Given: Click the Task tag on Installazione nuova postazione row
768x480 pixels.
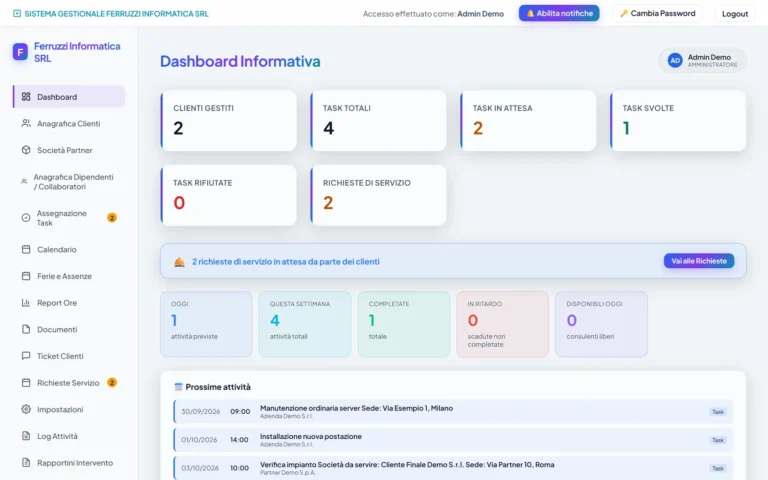Looking at the screenshot, I should click(x=718, y=440).
